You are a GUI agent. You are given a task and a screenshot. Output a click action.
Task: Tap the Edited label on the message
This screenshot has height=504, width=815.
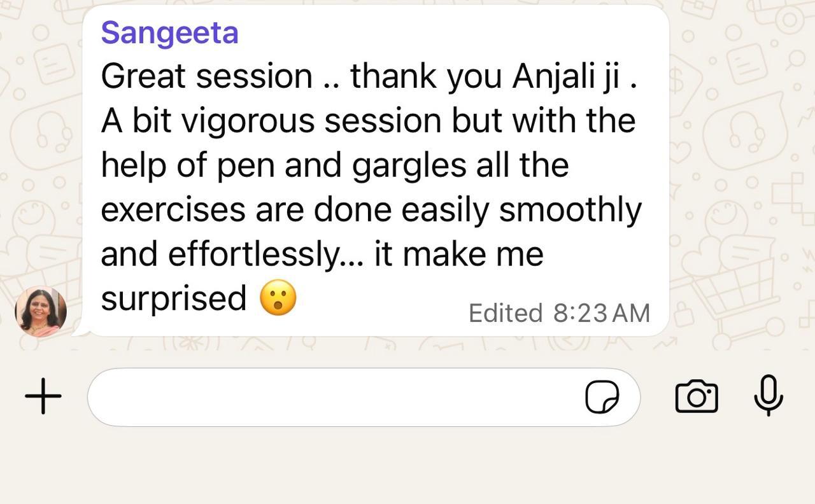506,313
